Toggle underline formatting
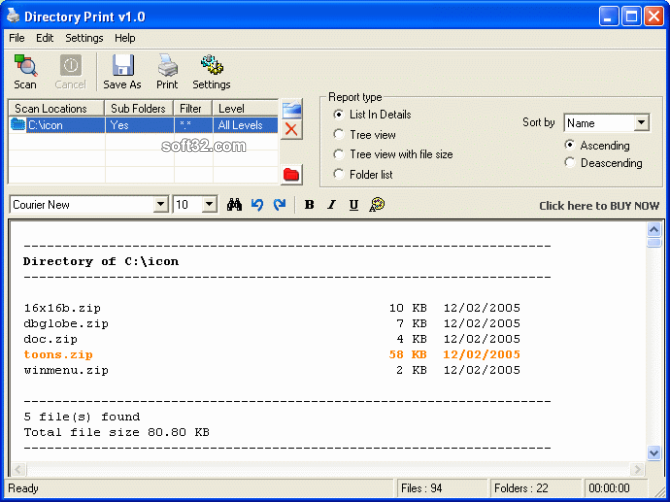 [x=354, y=205]
